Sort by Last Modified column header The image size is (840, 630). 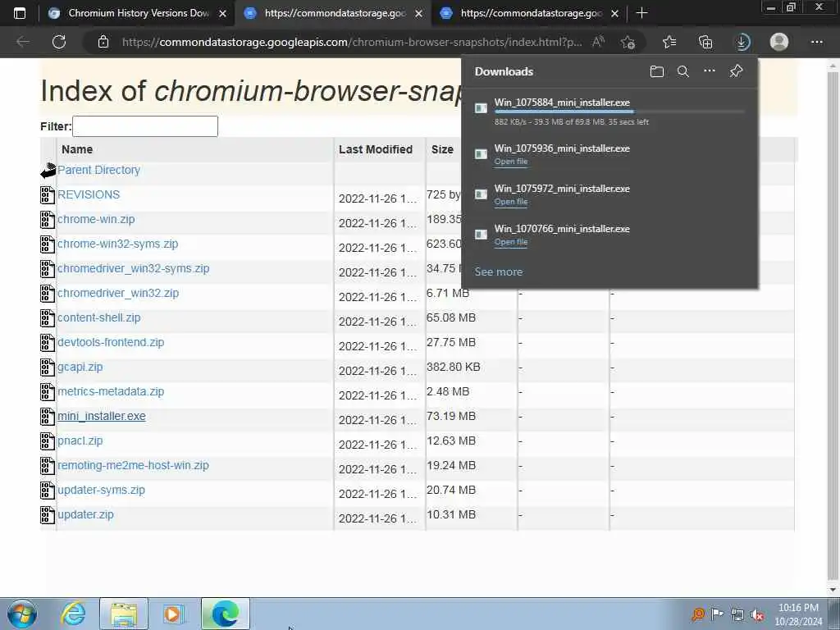pyautogui.click(x=376, y=149)
